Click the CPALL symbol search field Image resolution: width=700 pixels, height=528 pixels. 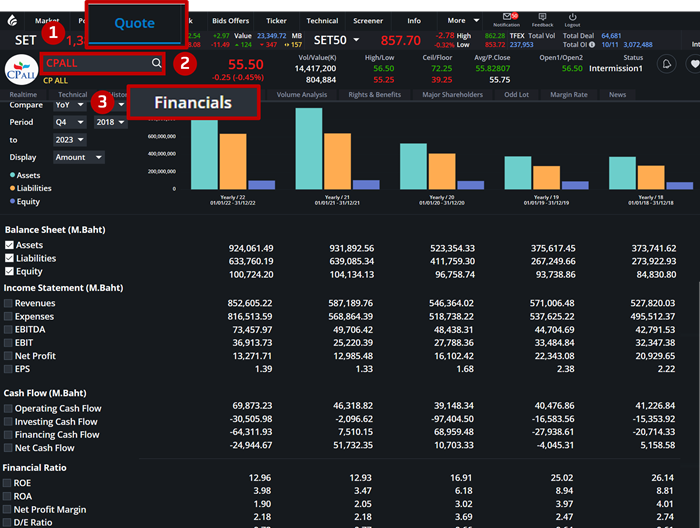click(x=103, y=63)
